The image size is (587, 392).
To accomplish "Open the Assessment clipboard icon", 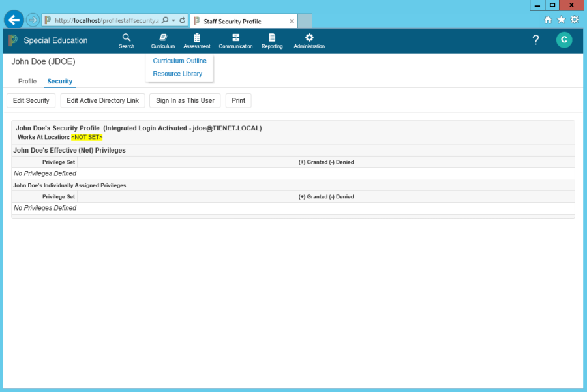I will (197, 38).
